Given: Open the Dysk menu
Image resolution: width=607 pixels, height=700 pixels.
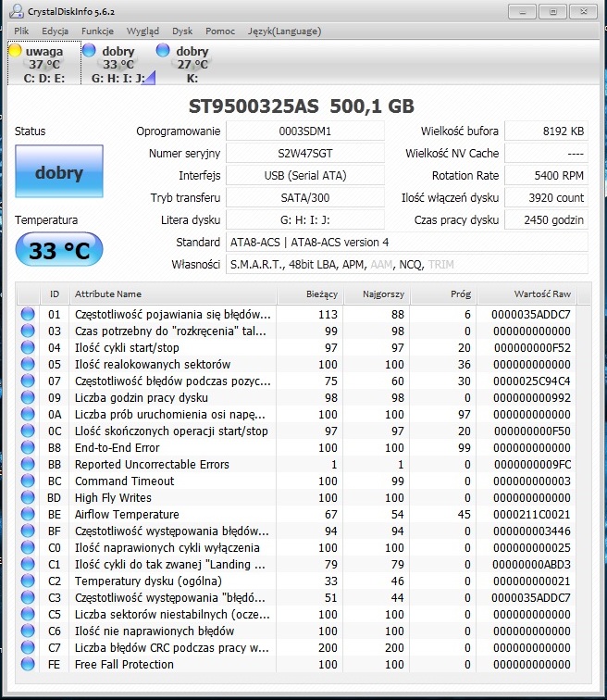Looking at the screenshot, I should (182, 31).
